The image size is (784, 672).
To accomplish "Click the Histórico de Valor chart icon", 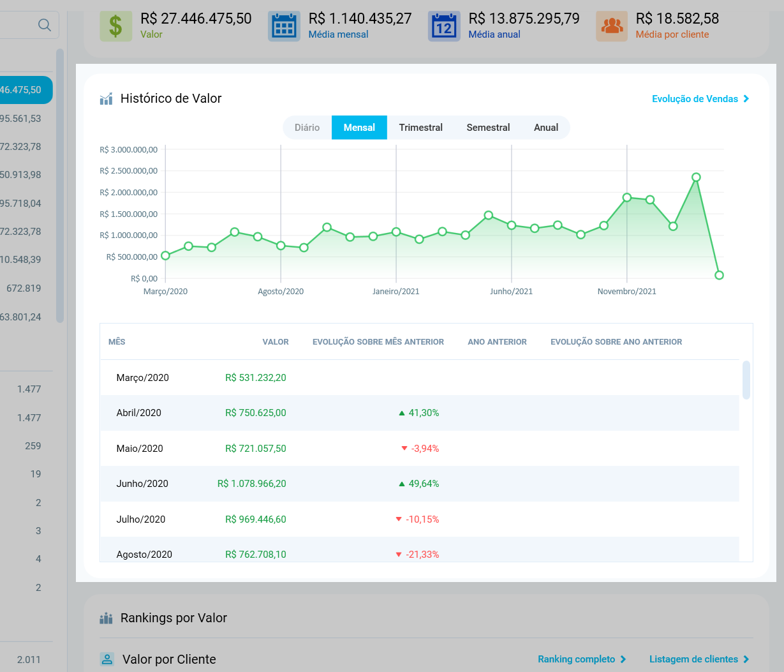I will [106, 99].
